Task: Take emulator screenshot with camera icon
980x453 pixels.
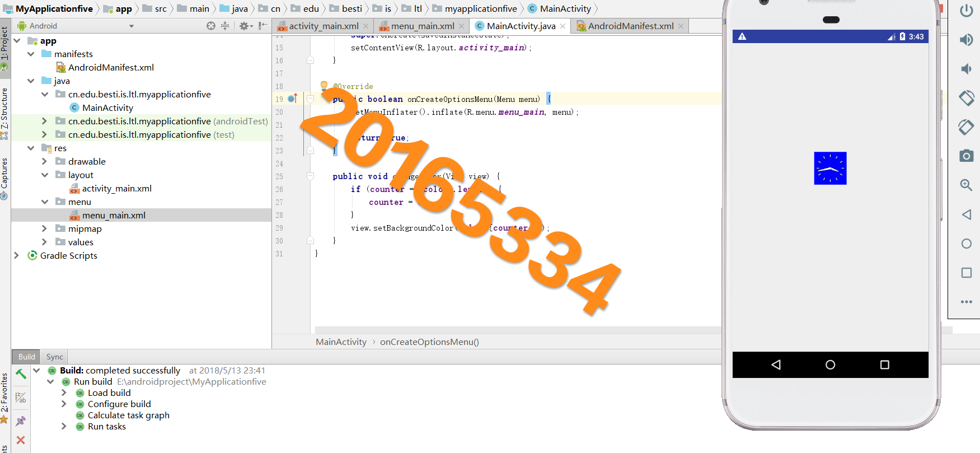Action: coord(966,156)
